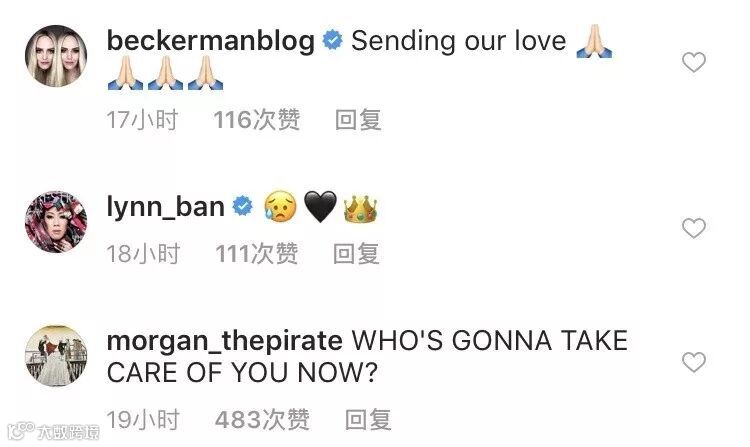
Task: Click the crown emoji in lynn_ban's comment
Action: (361, 208)
